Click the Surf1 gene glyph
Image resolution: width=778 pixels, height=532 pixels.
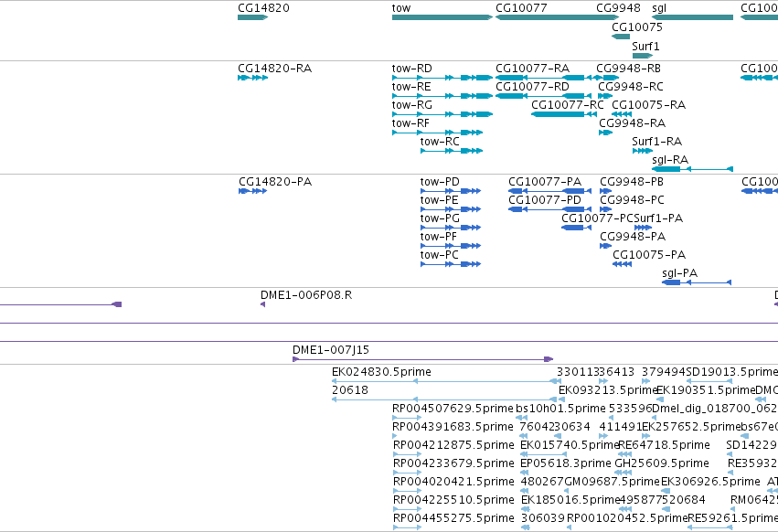(643, 56)
